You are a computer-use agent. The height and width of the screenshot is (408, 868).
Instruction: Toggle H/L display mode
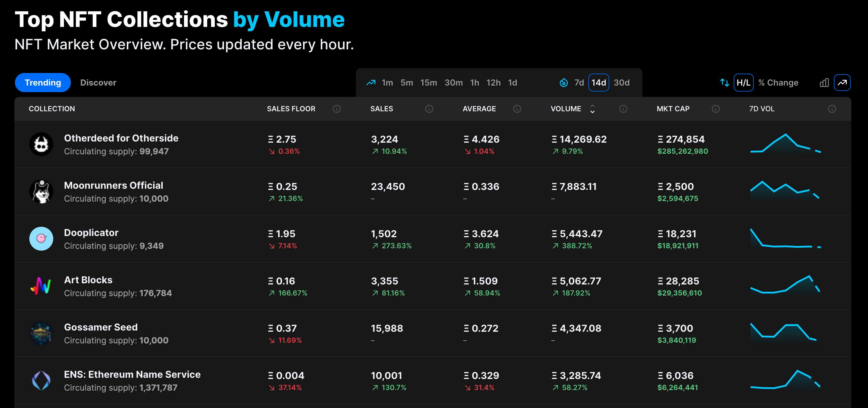point(743,83)
